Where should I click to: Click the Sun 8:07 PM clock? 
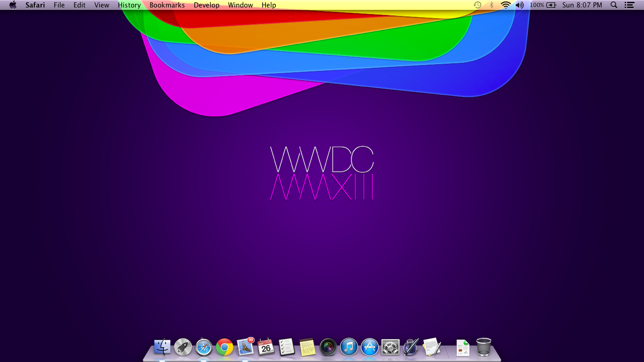point(582,5)
